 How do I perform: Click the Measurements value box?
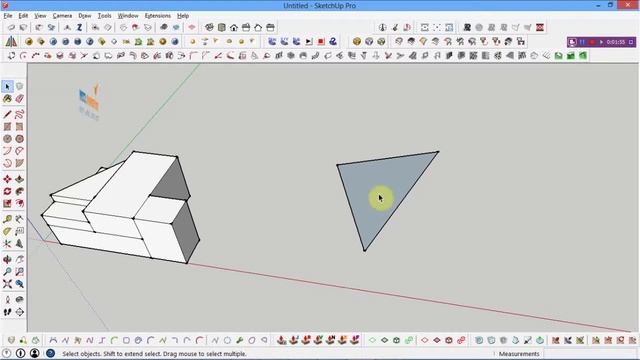(590, 353)
